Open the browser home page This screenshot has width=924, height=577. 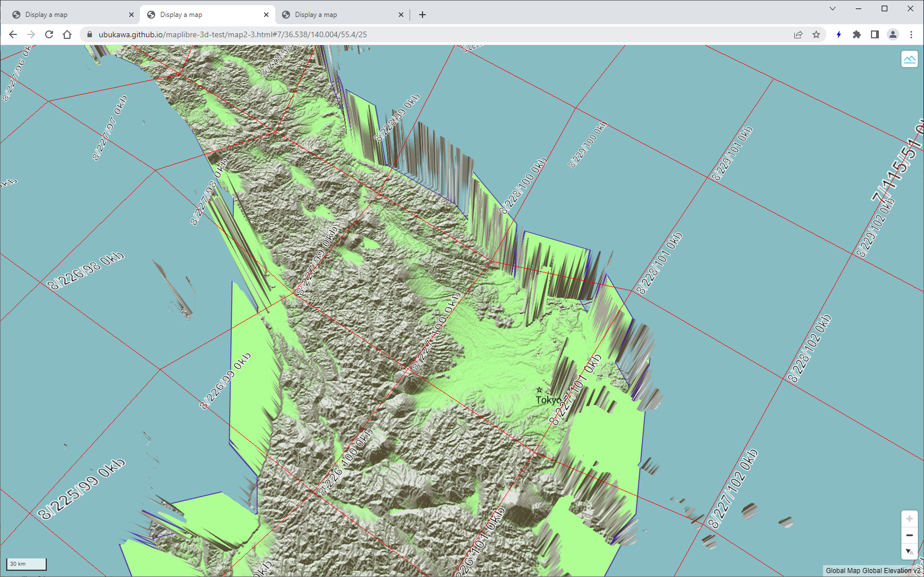coord(67,34)
